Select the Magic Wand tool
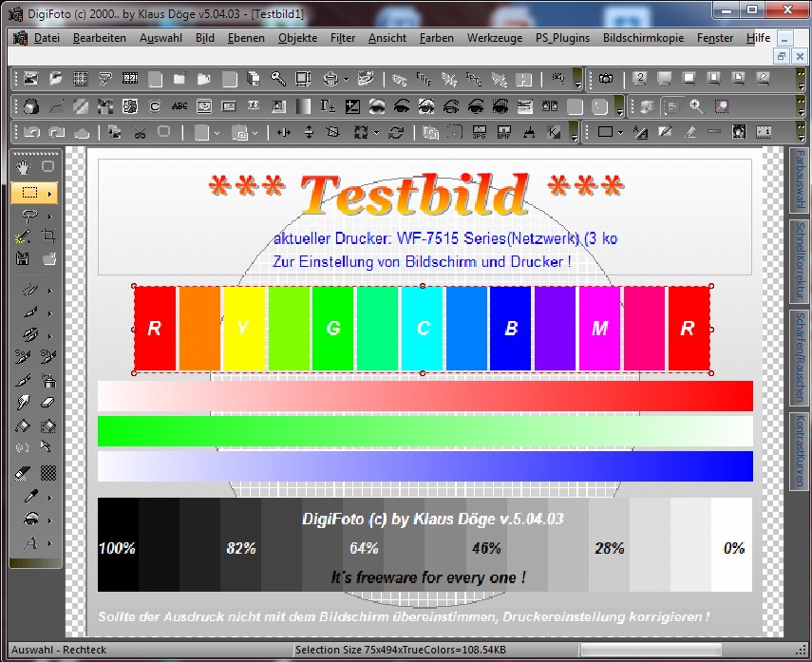 coord(23,236)
